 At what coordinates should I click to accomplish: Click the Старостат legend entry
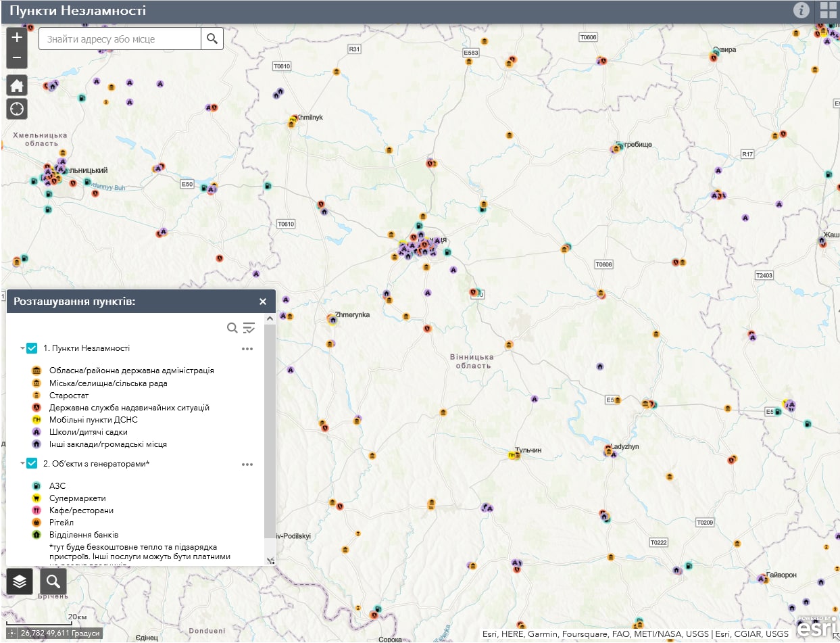69,396
